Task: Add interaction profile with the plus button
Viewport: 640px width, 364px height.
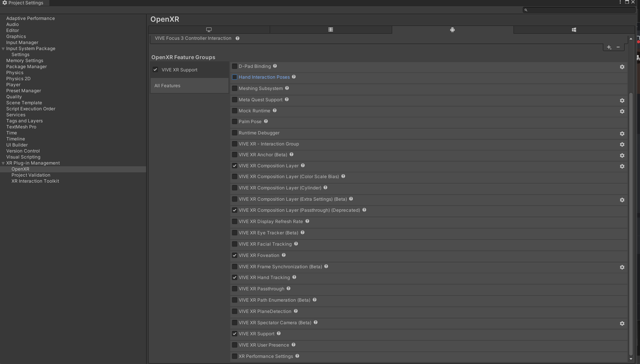Action: pos(608,46)
